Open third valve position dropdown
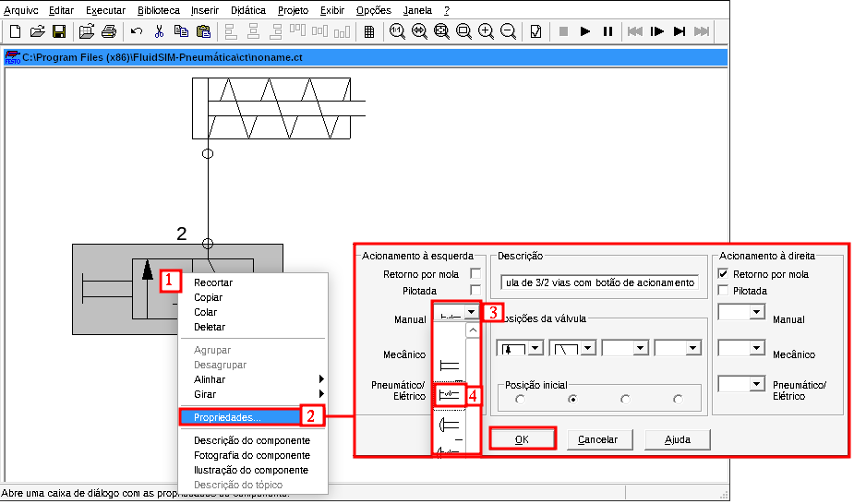Screen dimensions: 854x504 click(x=641, y=348)
